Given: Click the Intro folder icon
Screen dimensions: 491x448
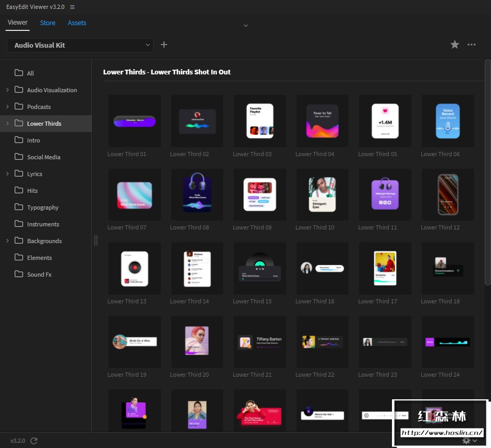Looking at the screenshot, I should coord(19,139).
